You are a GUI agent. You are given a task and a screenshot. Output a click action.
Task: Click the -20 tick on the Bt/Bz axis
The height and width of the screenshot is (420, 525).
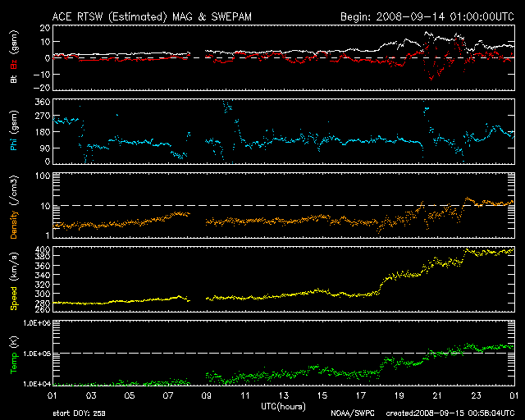42,88
